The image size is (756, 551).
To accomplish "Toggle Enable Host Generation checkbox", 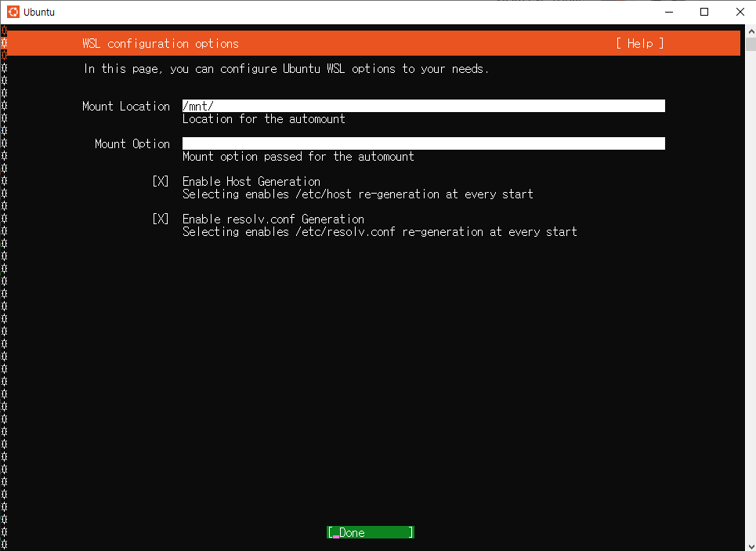I will tap(161, 181).
